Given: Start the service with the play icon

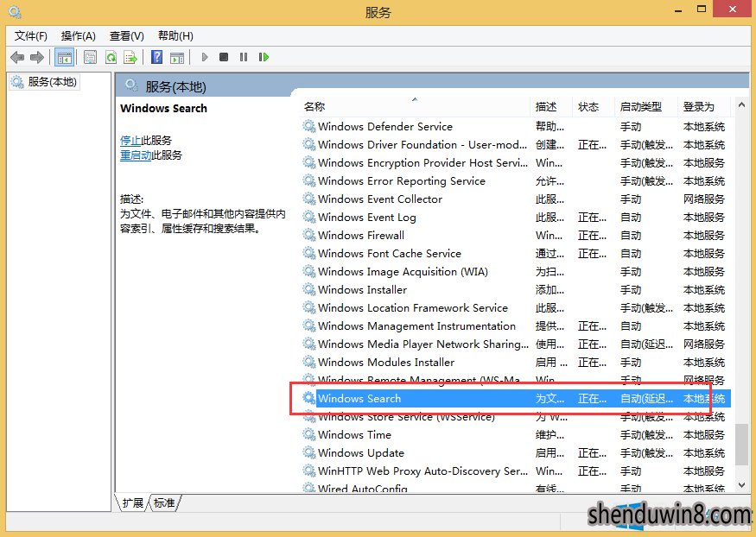Looking at the screenshot, I should click(x=205, y=57).
